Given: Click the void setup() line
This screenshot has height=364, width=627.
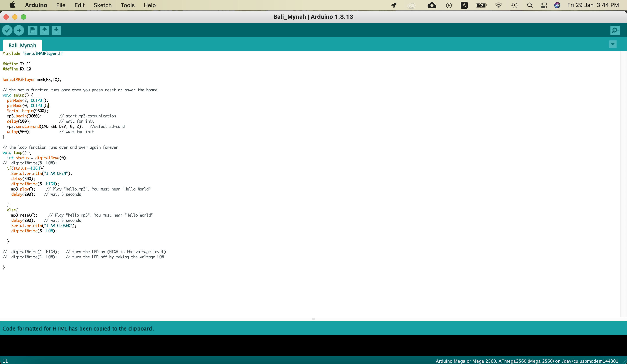Looking at the screenshot, I should (18, 95).
